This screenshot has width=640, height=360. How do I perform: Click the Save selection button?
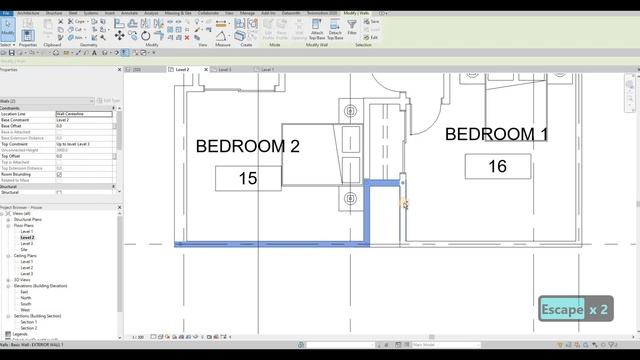pyautogui.click(x=371, y=21)
